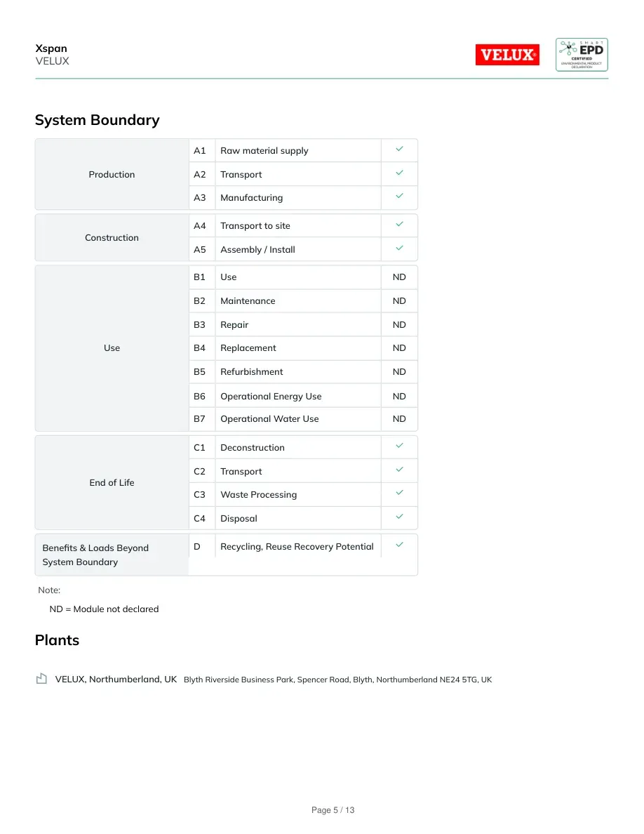This screenshot has width=644, height=834.
Task: Click the checkmark for A1 Raw material supply
Action: 400,149
